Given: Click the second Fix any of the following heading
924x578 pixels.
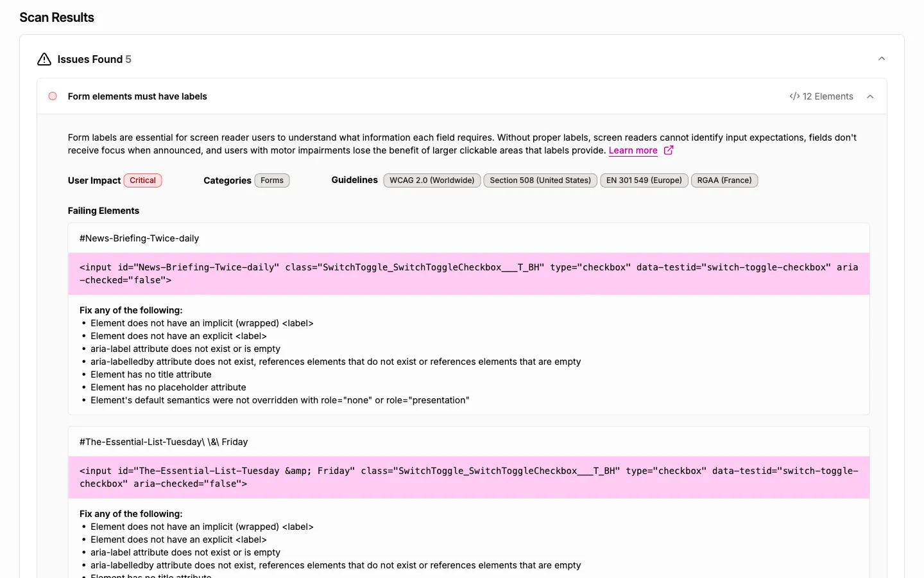Looking at the screenshot, I should click(x=131, y=514).
